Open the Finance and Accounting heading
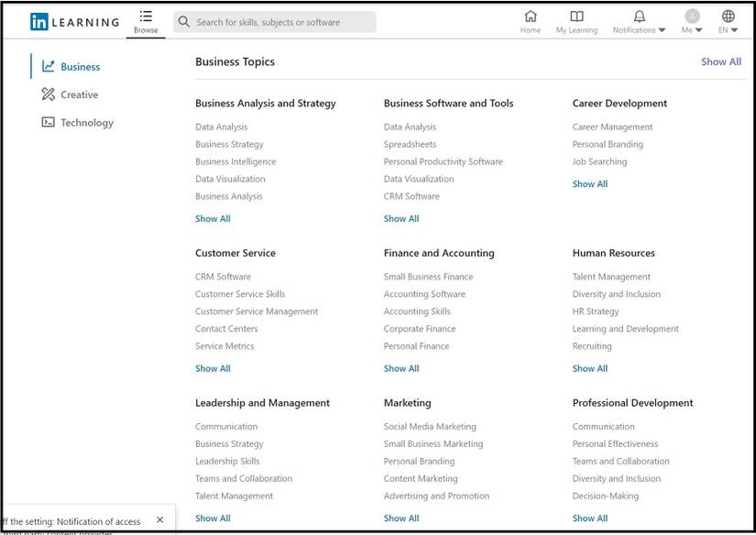 click(439, 253)
